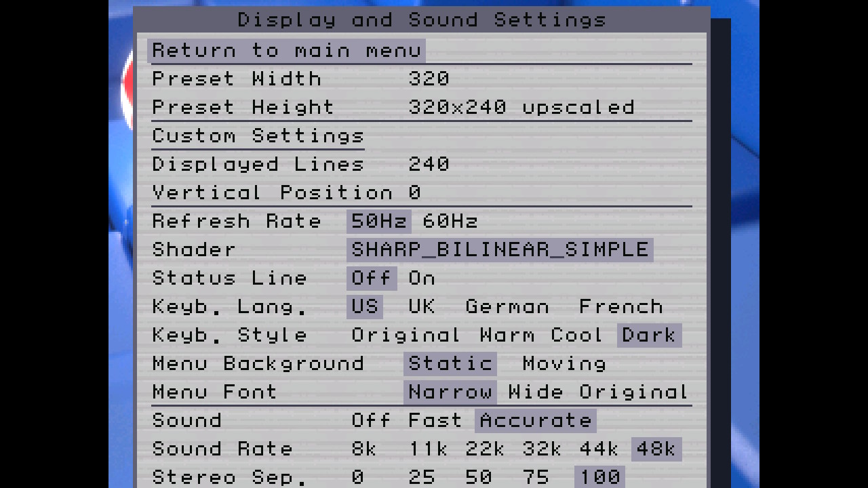This screenshot has height=488, width=868.
Task: Select Wide menu font
Action: (536, 392)
